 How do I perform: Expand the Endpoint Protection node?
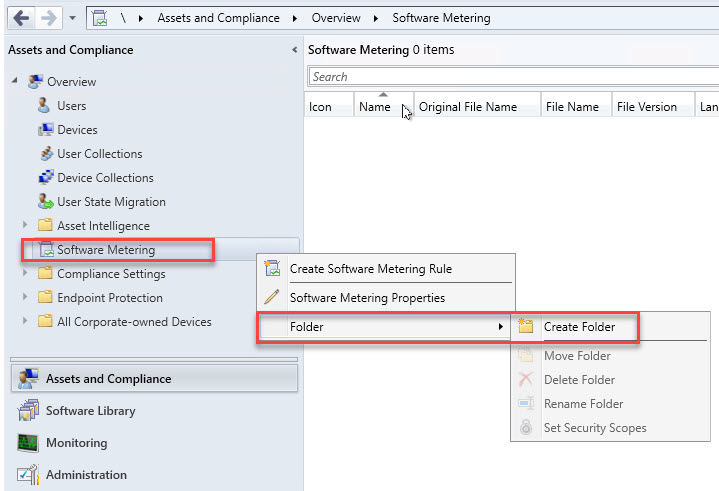tap(25, 298)
